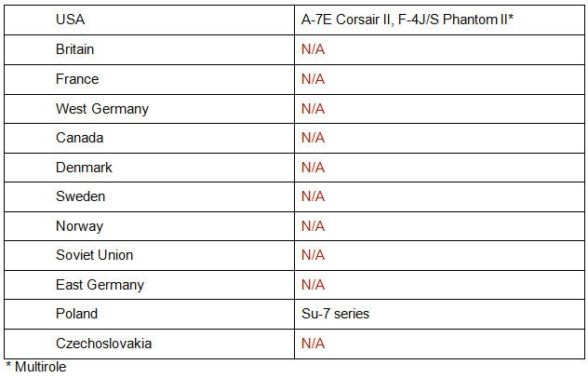Click the N/A value in Soviet Union row

313,255
